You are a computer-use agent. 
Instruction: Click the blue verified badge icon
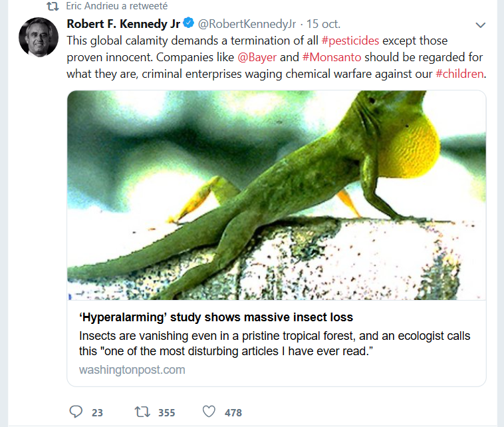point(188,24)
